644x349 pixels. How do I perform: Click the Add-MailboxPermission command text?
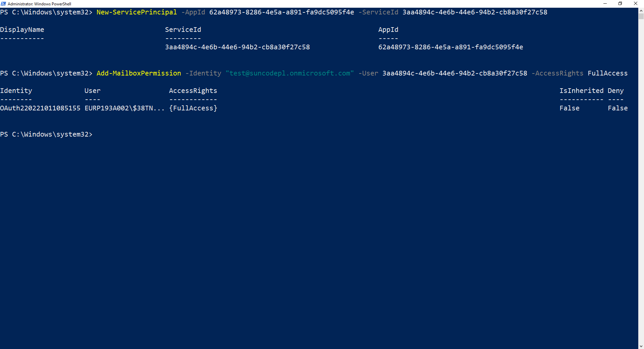(x=139, y=73)
